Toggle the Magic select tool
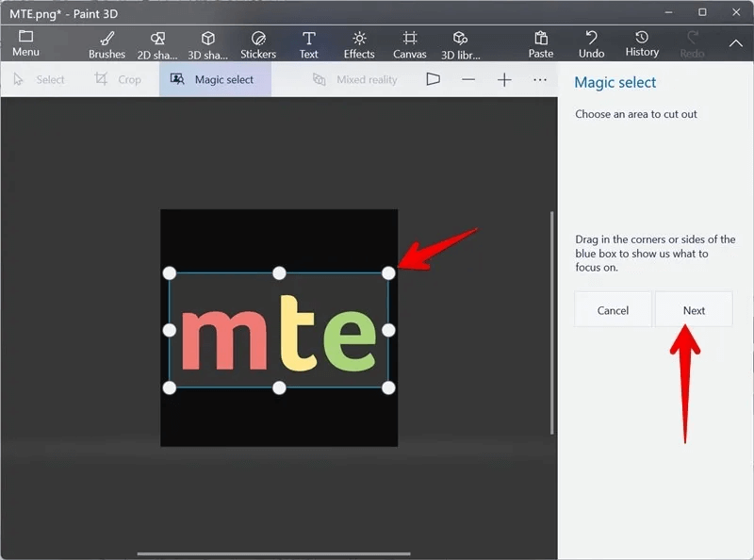Screen dimensions: 754x560 click(x=214, y=80)
